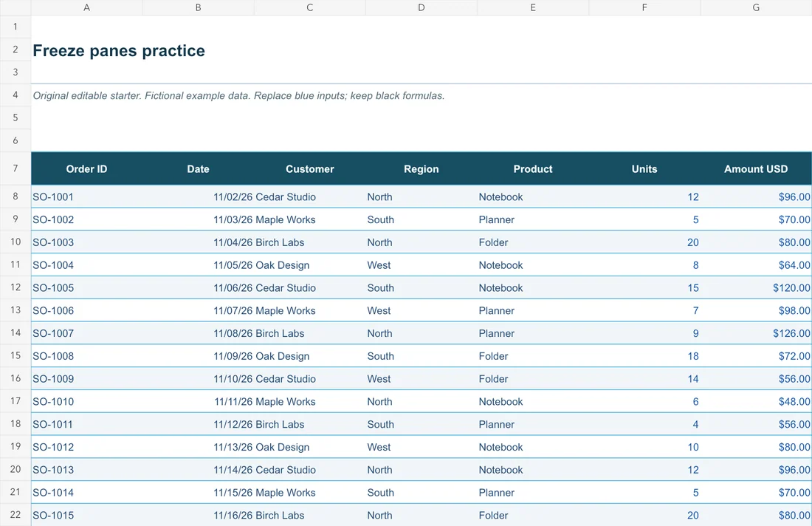The width and height of the screenshot is (812, 526).
Task: Click 'Planner' product in SO-1002 row
Action: click(x=533, y=219)
